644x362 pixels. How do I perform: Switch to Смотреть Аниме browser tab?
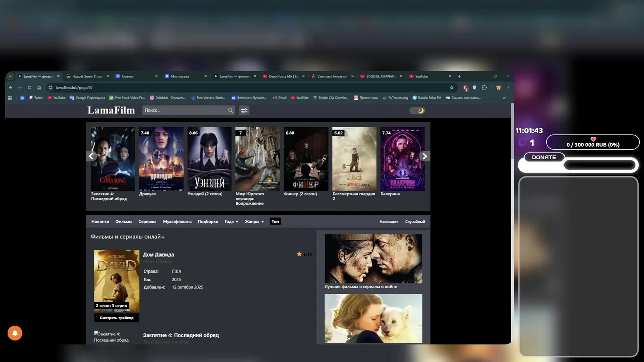tap(333, 76)
